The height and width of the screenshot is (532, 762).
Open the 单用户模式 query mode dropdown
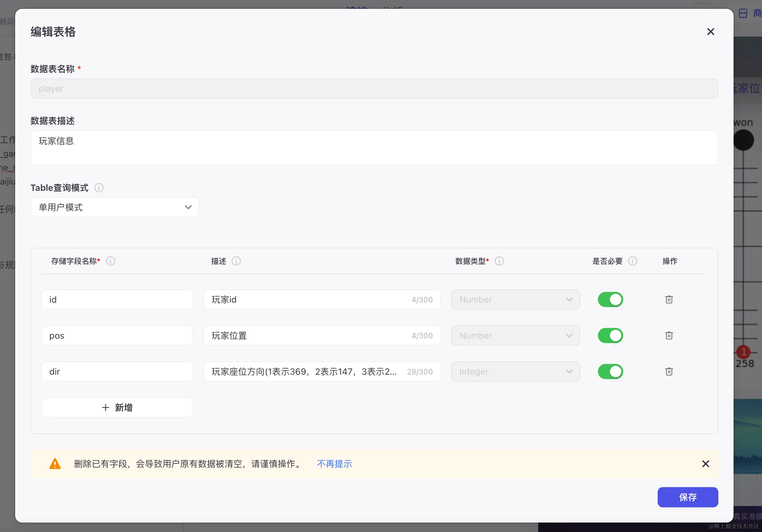point(114,207)
